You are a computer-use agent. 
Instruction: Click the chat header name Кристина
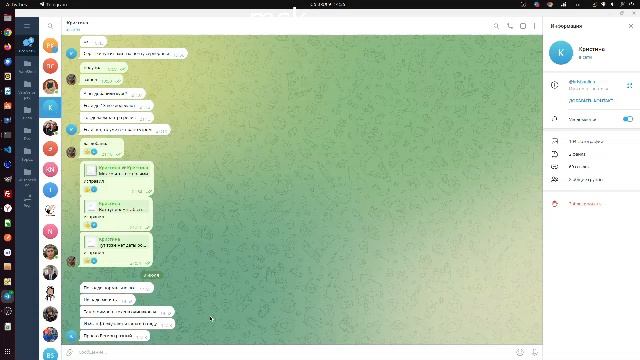coord(77,23)
